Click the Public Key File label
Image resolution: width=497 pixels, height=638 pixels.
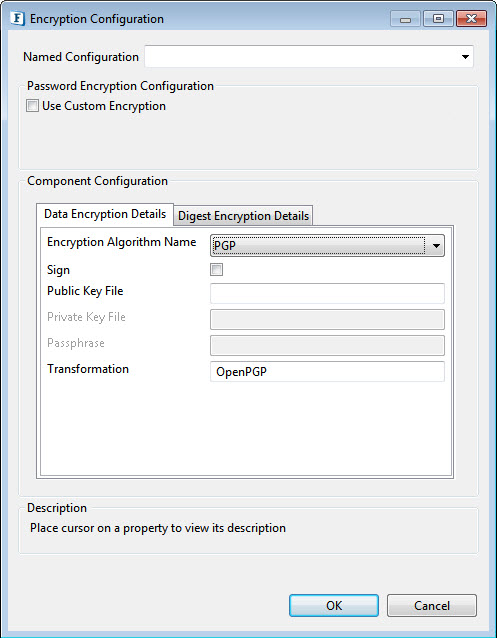pyautogui.click(x=85, y=291)
